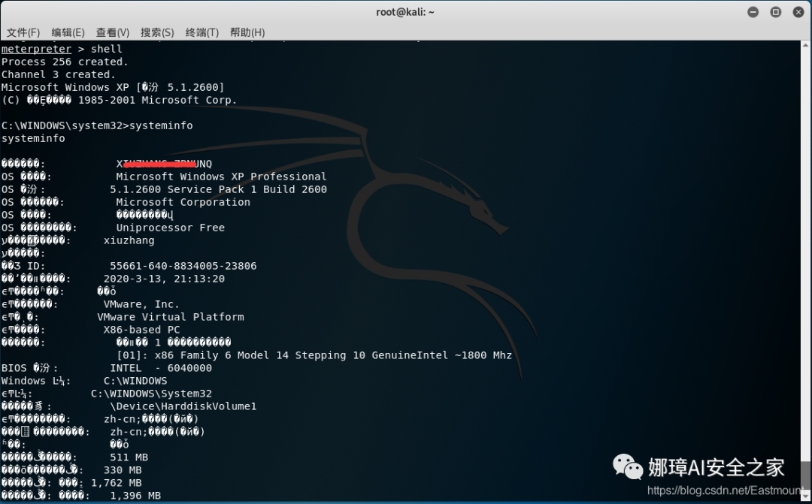Click the 'Microsoft Corporation' value
The width and height of the screenshot is (812, 504).
point(183,202)
